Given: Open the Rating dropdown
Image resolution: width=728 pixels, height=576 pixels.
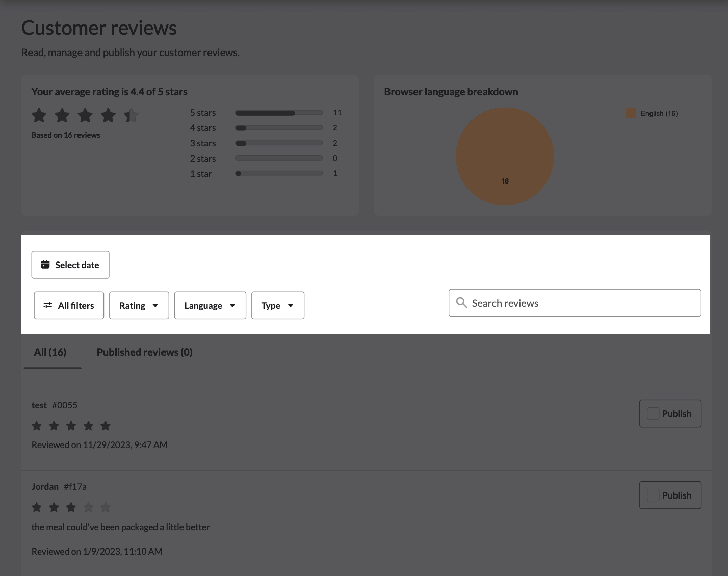Looking at the screenshot, I should pos(139,305).
